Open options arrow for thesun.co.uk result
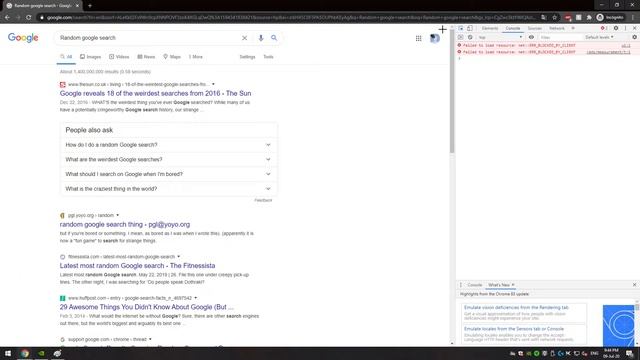Image resolution: width=640 pixels, height=360 pixels. coord(213,84)
